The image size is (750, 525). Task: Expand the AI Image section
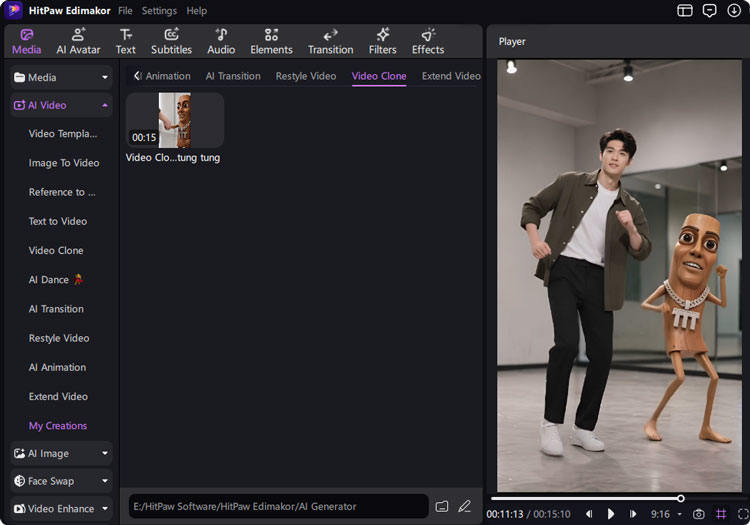point(105,453)
